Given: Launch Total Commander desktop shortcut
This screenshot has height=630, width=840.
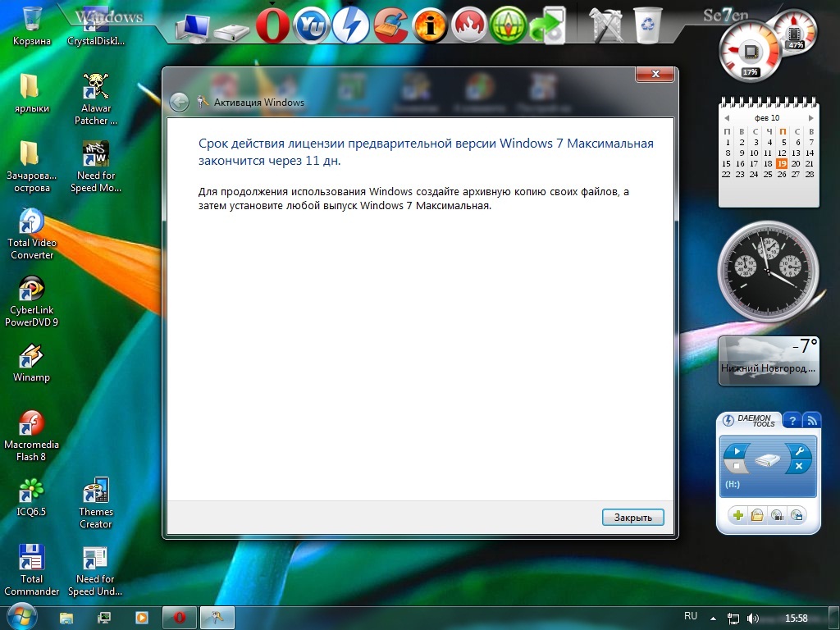Looking at the screenshot, I should (32, 571).
